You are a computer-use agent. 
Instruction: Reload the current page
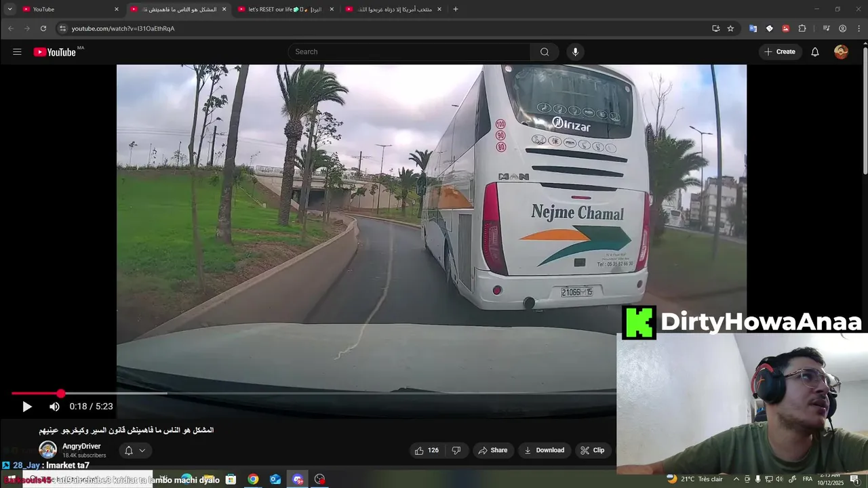point(43,28)
